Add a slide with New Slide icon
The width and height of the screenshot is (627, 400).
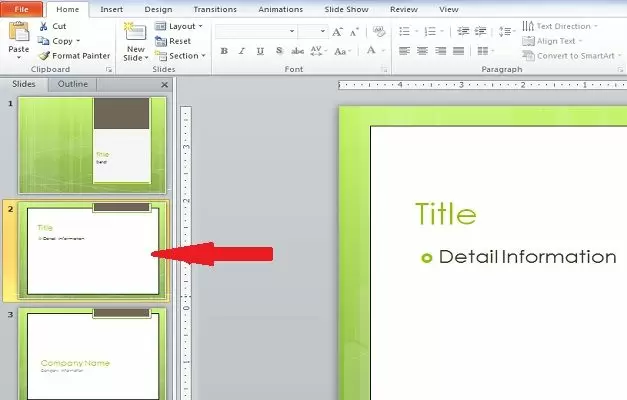[135, 32]
